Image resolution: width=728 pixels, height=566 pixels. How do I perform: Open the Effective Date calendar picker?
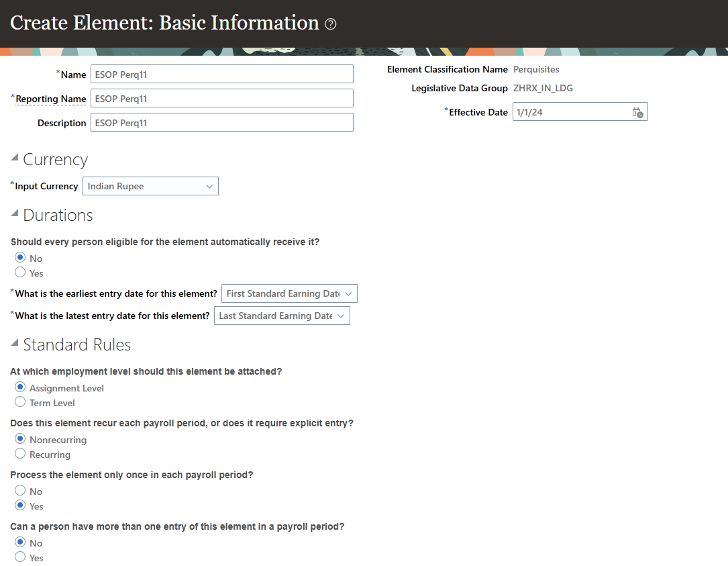(x=637, y=113)
